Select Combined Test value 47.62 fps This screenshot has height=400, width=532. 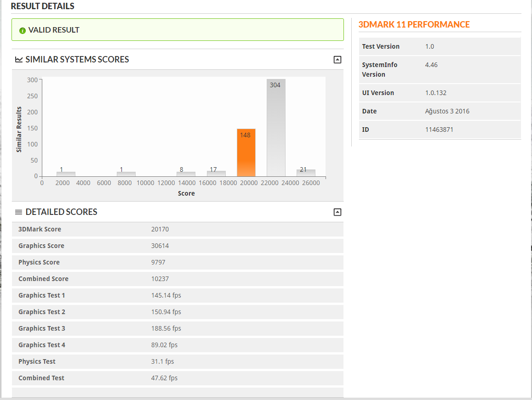(164, 378)
